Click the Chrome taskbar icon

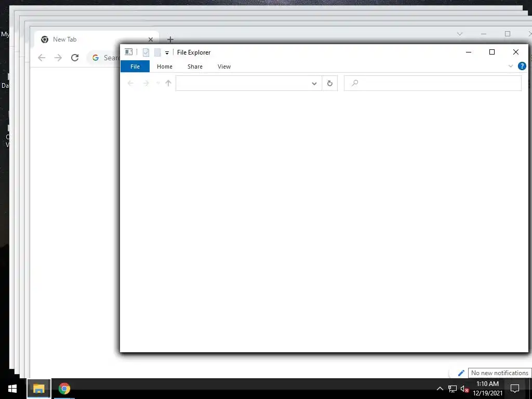click(64, 389)
